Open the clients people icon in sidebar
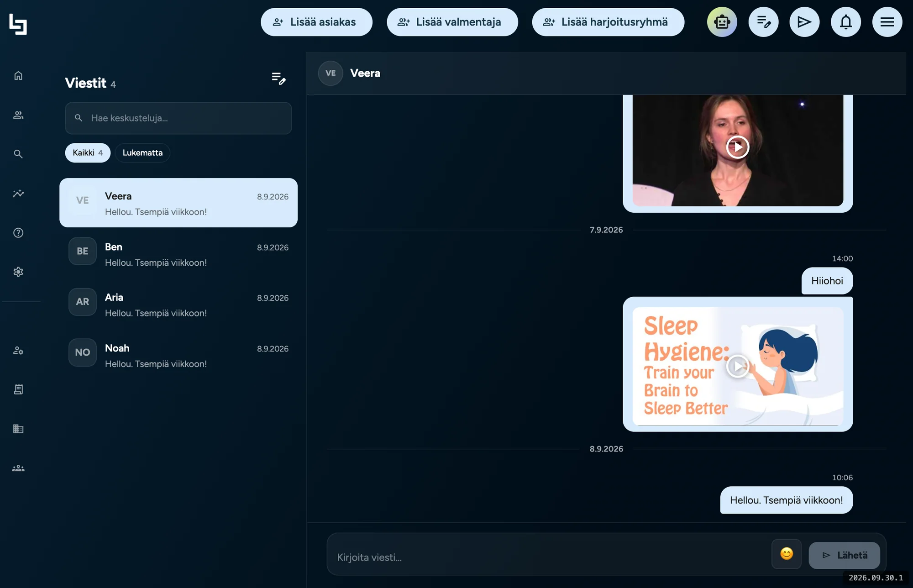Image resolution: width=913 pixels, height=588 pixels. pyautogui.click(x=18, y=115)
